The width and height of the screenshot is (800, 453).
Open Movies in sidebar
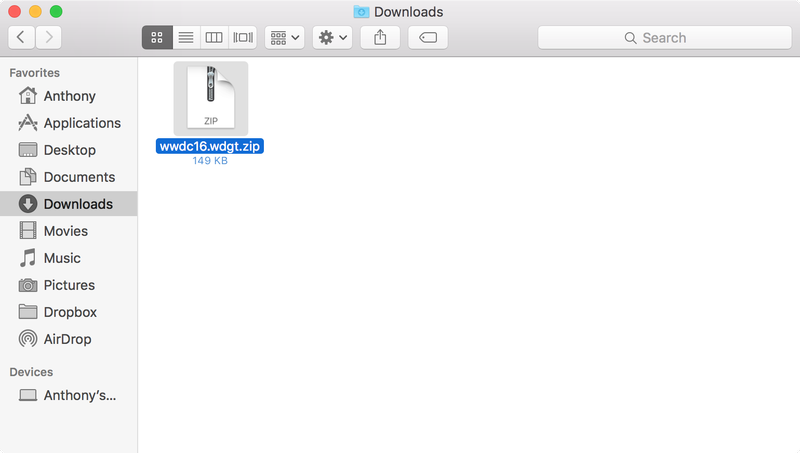(x=68, y=231)
